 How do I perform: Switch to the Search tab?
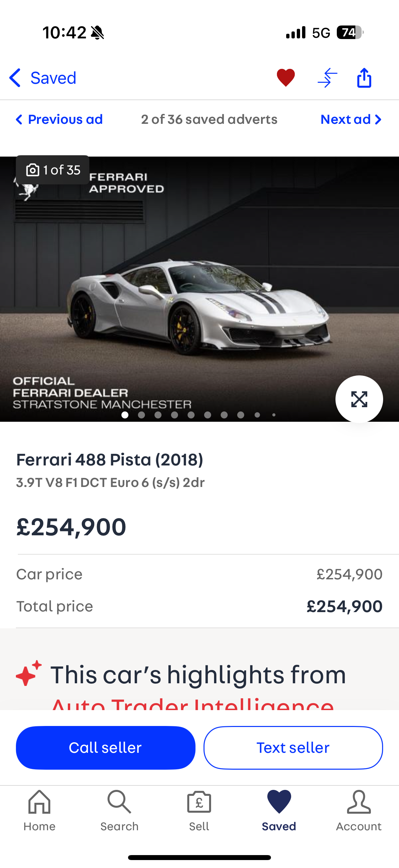coord(119,811)
